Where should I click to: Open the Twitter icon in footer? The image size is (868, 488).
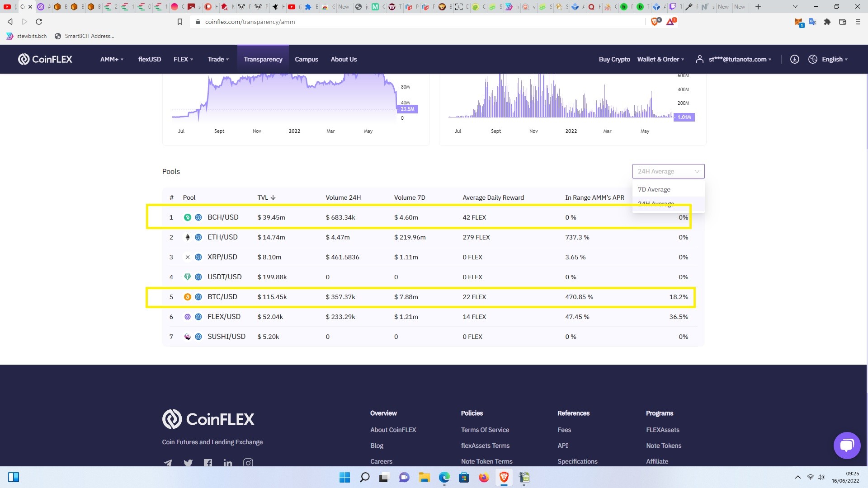(188, 463)
